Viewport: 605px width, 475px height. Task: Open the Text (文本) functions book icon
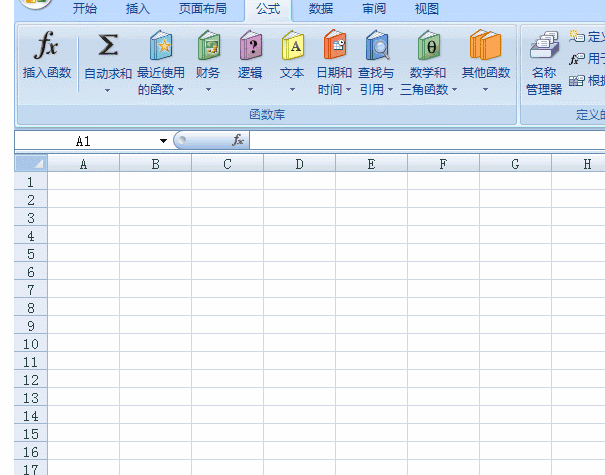coord(293,45)
